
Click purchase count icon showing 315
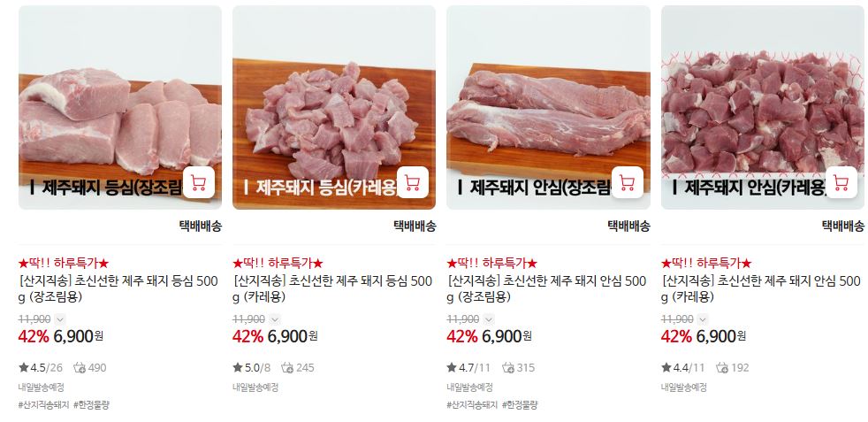[508, 368]
